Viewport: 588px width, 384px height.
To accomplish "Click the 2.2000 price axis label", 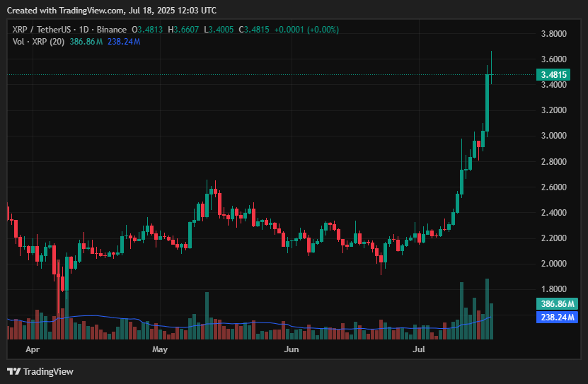I will click(553, 238).
